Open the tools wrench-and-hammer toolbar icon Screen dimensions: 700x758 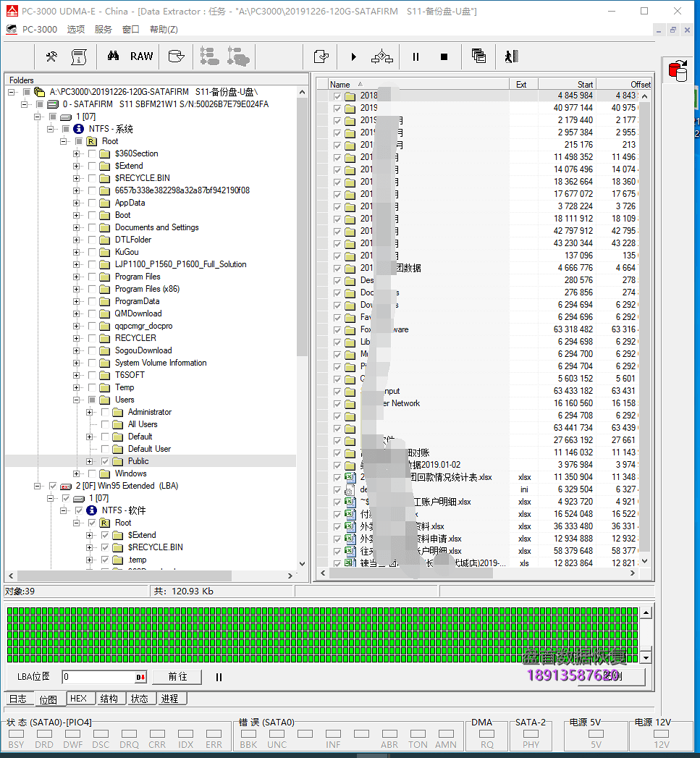click(51, 56)
